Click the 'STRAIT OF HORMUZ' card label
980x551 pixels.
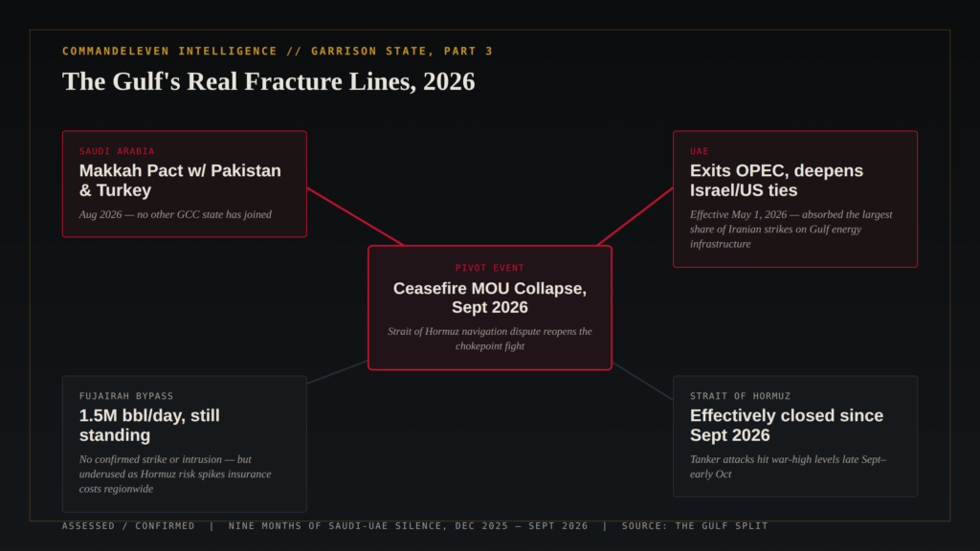pyautogui.click(x=740, y=396)
